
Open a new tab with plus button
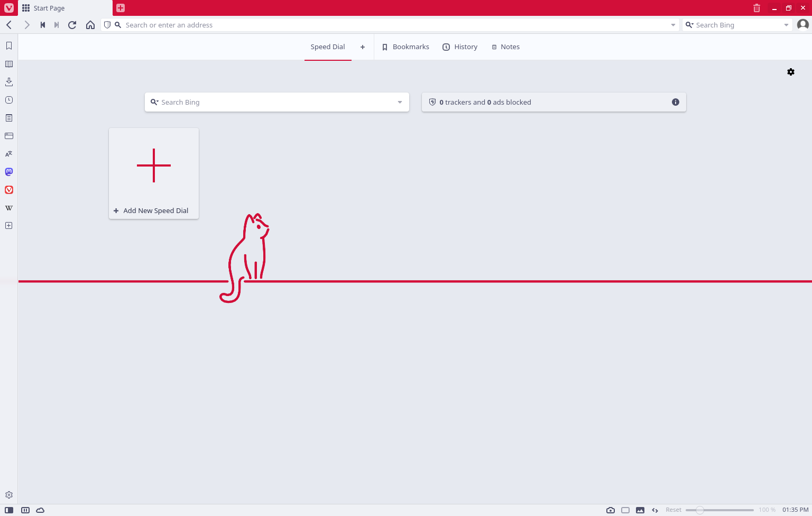pyautogui.click(x=121, y=8)
